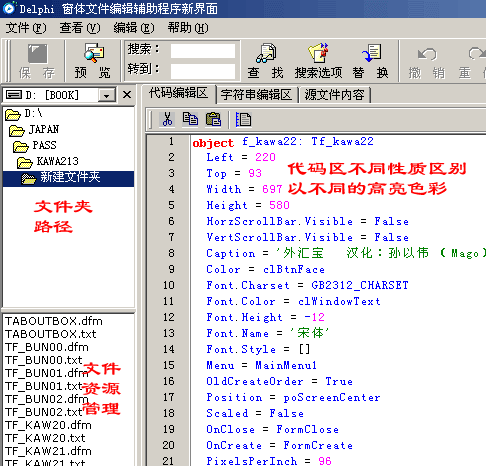Click code line 'Left = 220'
The width and height of the screenshot is (486, 466).
coord(241,157)
